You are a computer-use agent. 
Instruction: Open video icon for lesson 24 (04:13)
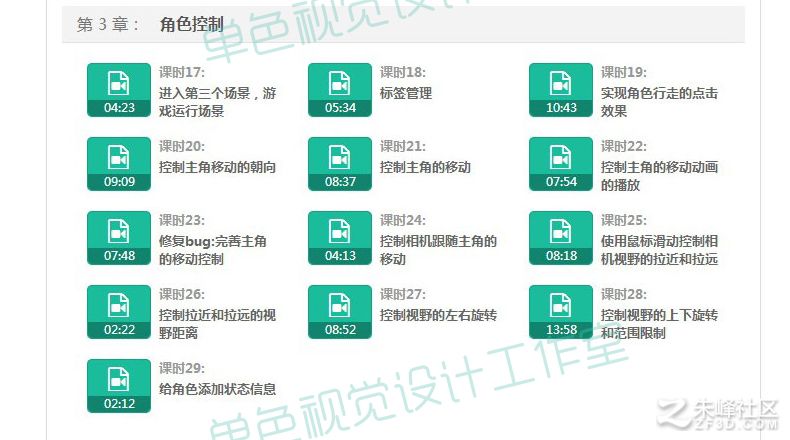(x=340, y=238)
